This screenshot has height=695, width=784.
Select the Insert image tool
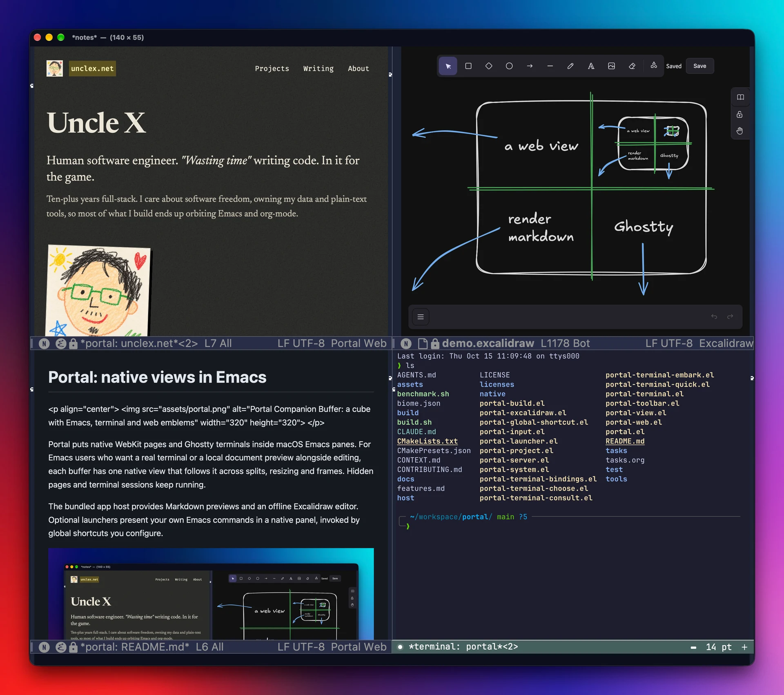(611, 66)
